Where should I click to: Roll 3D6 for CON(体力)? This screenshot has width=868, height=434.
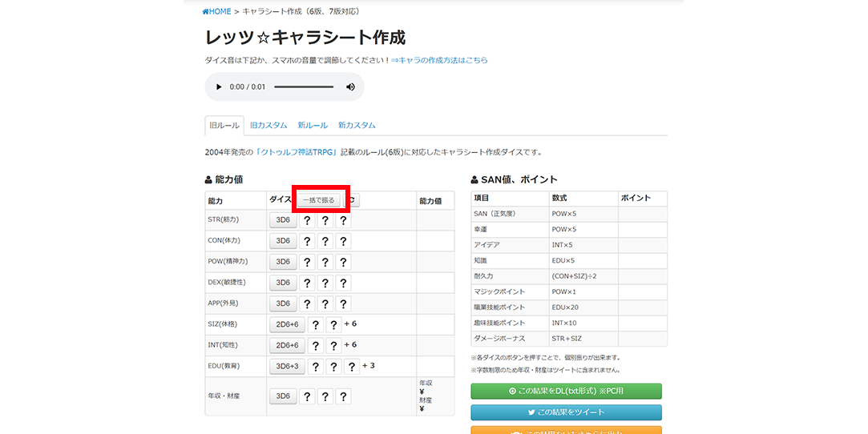point(283,241)
